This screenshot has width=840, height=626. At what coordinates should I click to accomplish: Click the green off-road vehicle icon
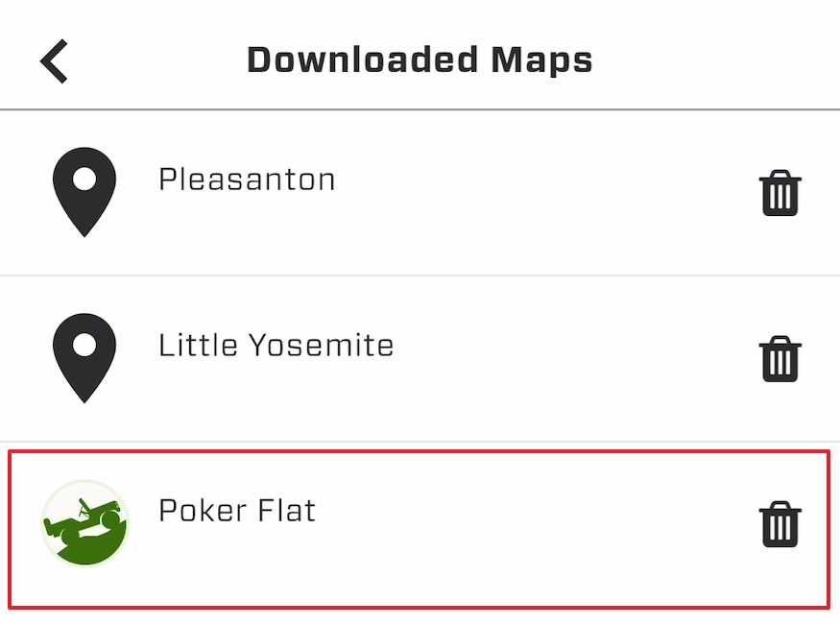84,524
